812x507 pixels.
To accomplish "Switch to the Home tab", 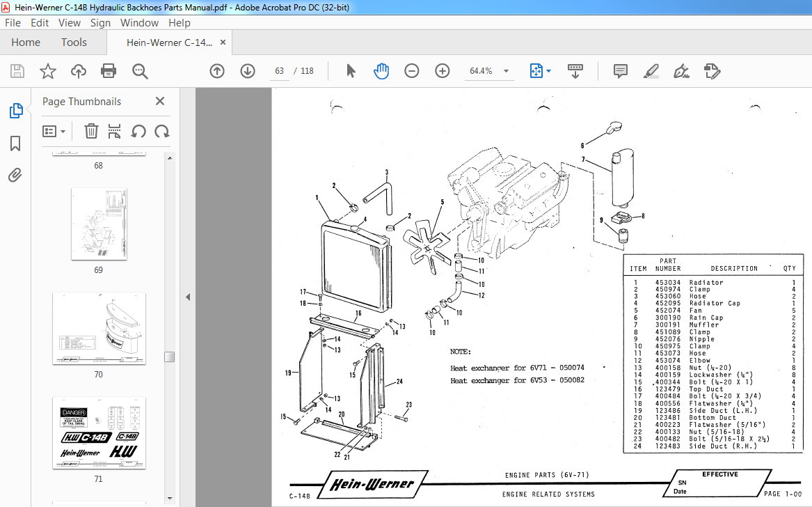I will (x=26, y=42).
